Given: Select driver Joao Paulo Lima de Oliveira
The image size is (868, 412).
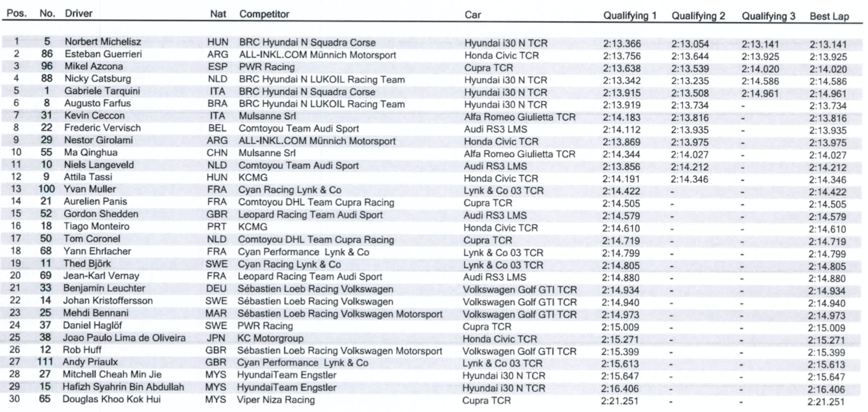Looking at the screenshot, I should 121,338.
